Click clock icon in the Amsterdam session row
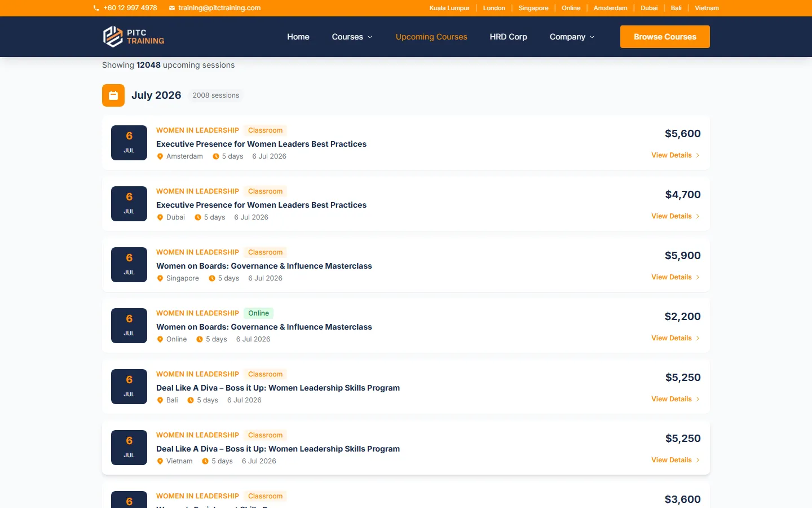 click(x=215, y=156)
